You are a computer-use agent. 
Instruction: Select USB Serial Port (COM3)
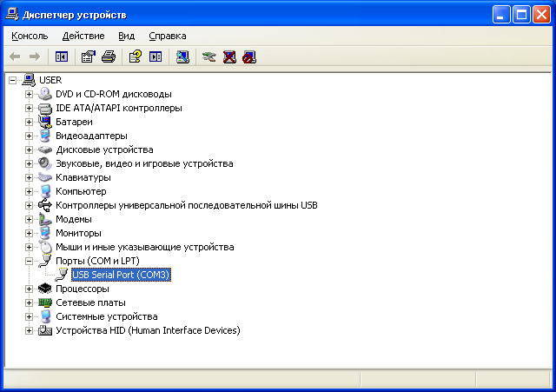click(x=121, y=275)
